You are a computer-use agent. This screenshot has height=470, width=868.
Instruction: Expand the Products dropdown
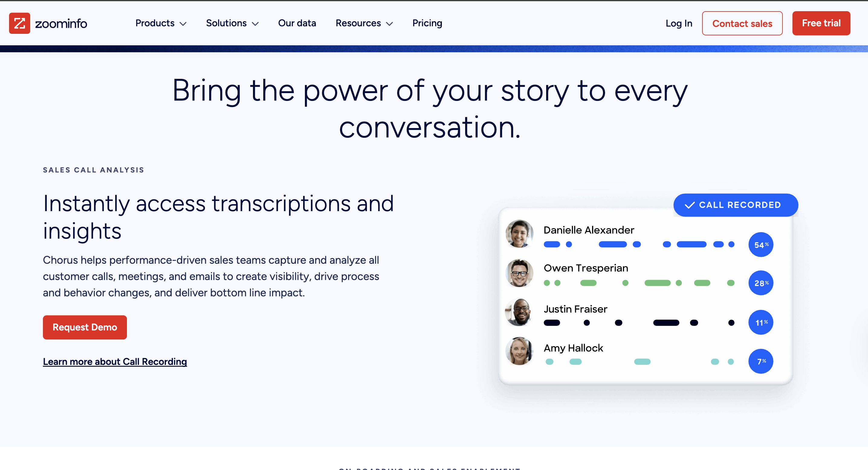coord(183,24)
